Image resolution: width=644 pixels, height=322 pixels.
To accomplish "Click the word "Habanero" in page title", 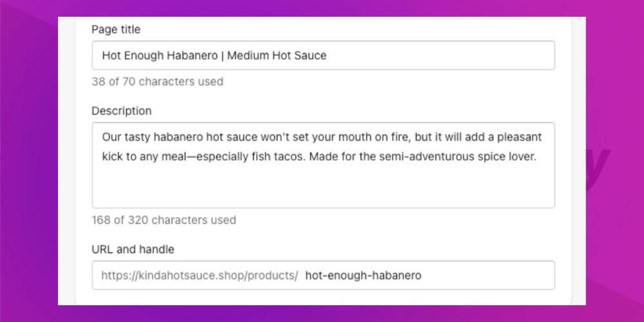I will click(x=192, y=55).
